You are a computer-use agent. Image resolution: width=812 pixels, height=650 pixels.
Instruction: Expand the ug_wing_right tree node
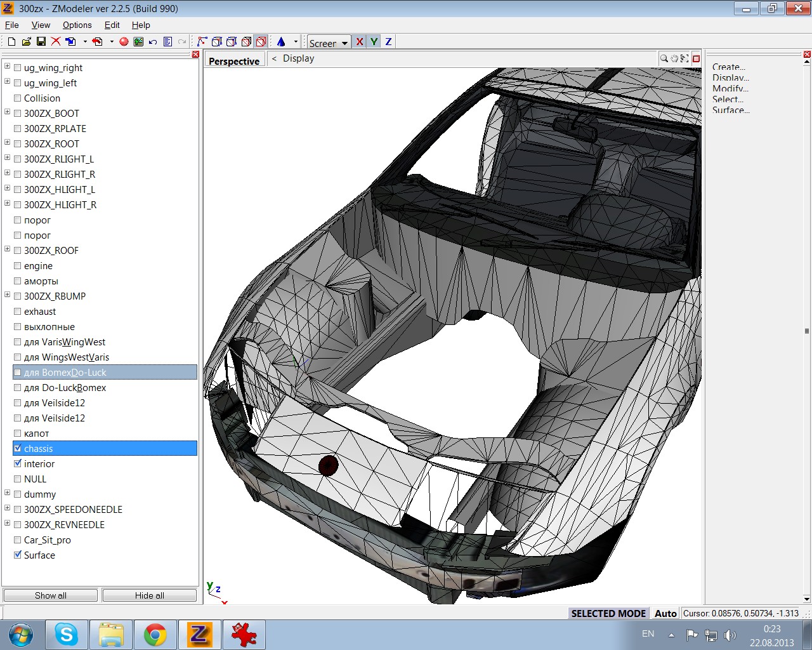(x=7, y=67)
